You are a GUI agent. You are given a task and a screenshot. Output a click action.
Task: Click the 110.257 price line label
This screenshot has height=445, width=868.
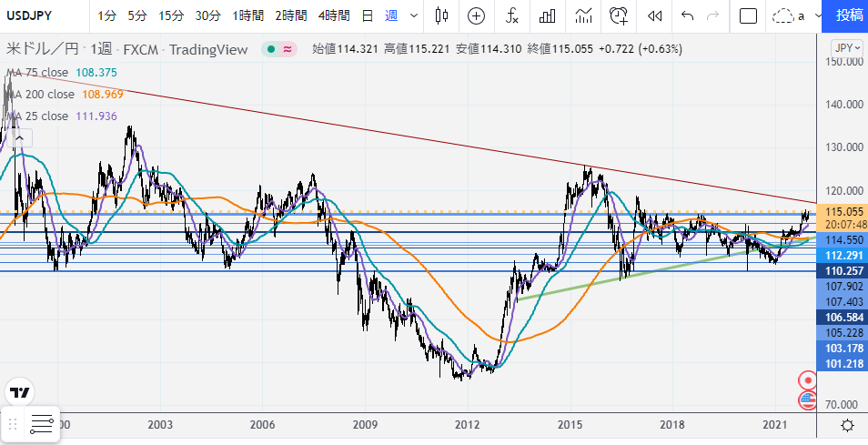[842, 271]
